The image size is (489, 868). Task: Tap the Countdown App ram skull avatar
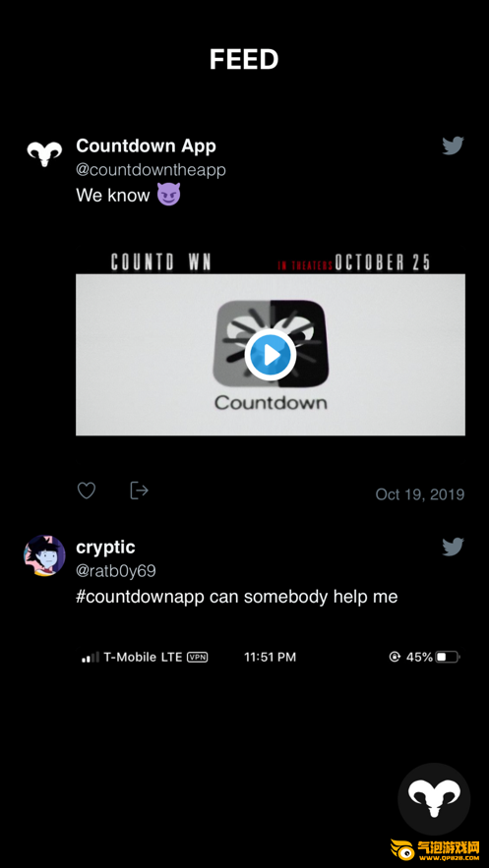click(44, 153)
